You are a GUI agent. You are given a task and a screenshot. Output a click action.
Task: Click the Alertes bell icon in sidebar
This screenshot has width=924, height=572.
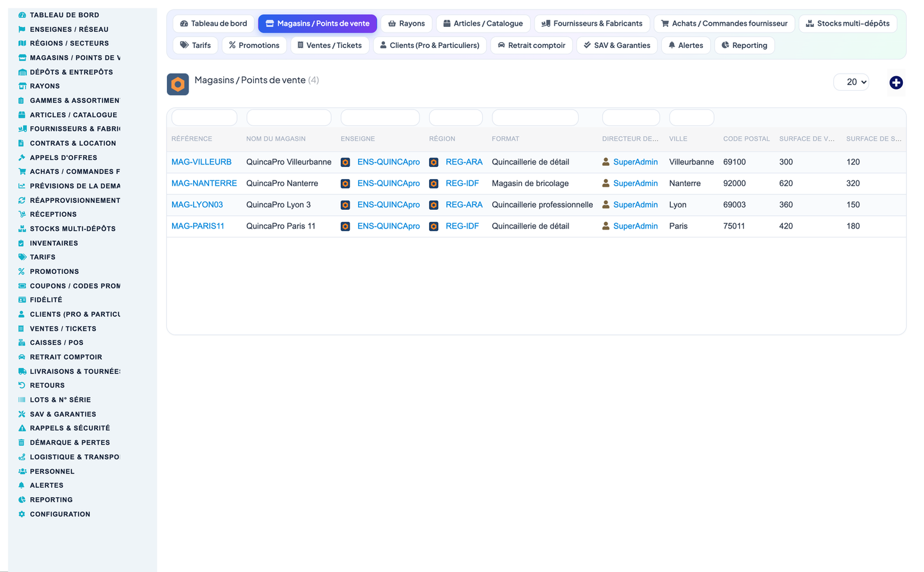pyautogui.click(x=22, y=486)
